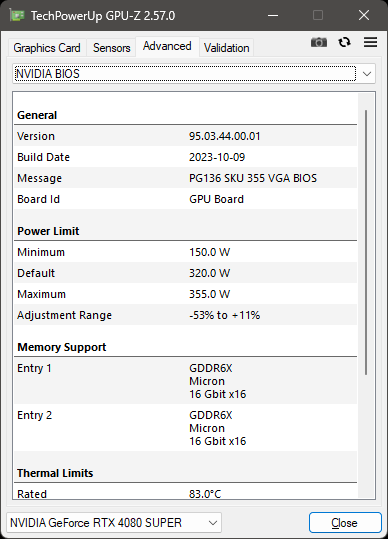Click the Build Date row label
The height and width of the screenshot is (539, 388).
pyautogui.click(x=43, y=157)
